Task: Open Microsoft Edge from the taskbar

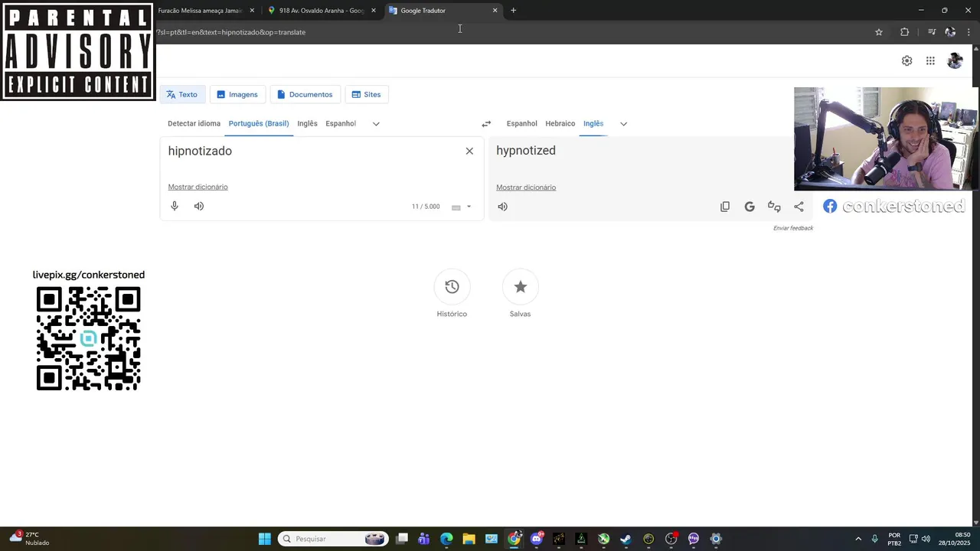Action: click(446, 539)
